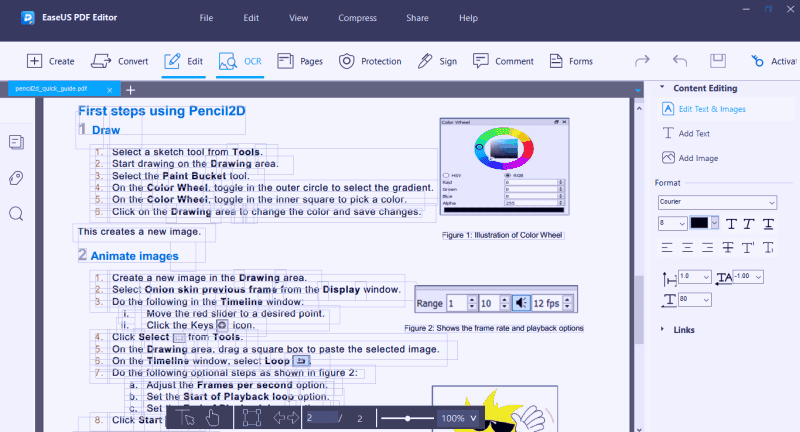Screen dimensions: 800x432
Task: Click the '2 Animate images' heading text
Action: pyautogui.click(x=129, y=256)
